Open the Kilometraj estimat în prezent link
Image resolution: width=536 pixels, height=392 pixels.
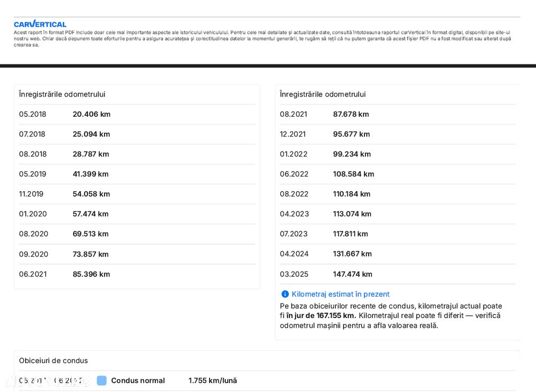340,294
